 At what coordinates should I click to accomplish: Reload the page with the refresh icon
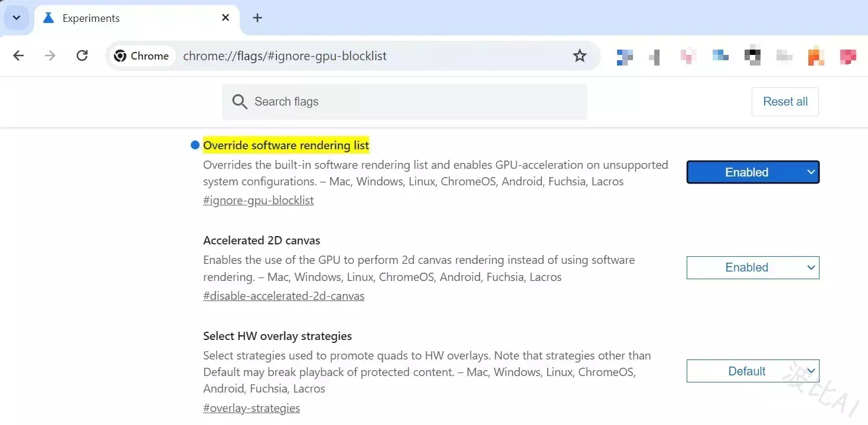83,55
